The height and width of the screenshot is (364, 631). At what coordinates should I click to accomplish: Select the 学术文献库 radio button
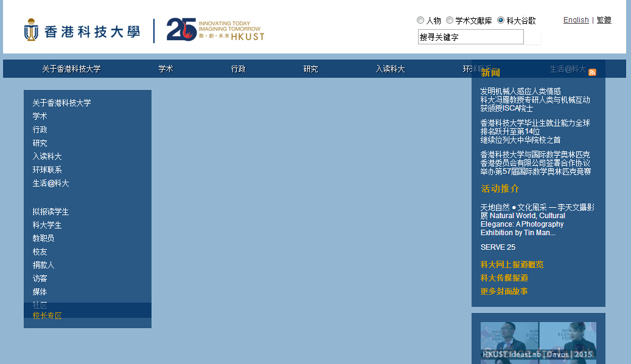coord(450,20)
